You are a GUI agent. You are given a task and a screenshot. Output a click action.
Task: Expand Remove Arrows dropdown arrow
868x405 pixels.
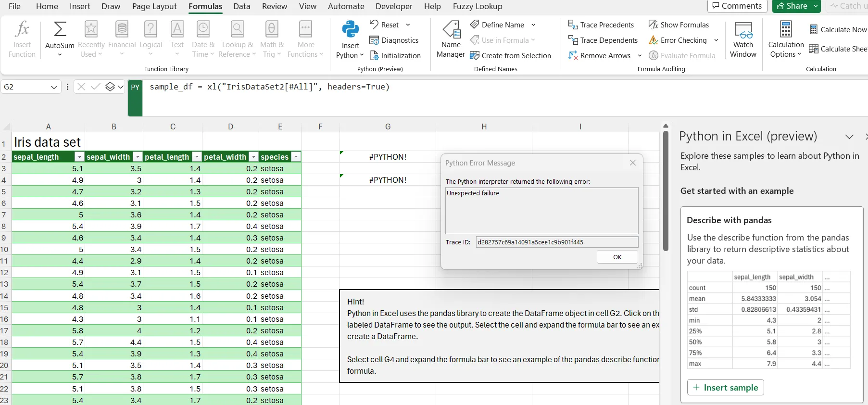[640, 56]
